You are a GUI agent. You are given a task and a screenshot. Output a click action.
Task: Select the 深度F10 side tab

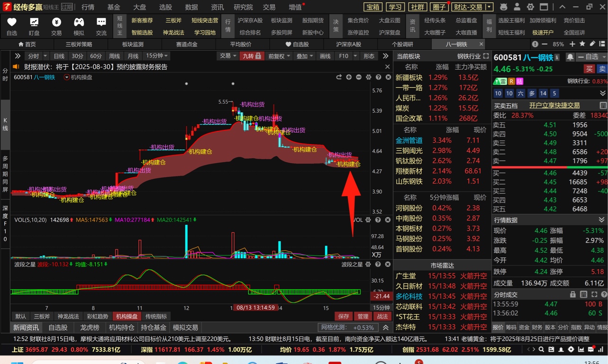point(5,224)
